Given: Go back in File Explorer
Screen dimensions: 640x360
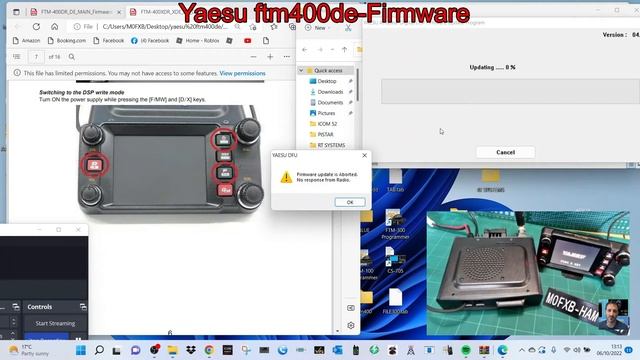Looking at the screenshot, I should point(304,50).
